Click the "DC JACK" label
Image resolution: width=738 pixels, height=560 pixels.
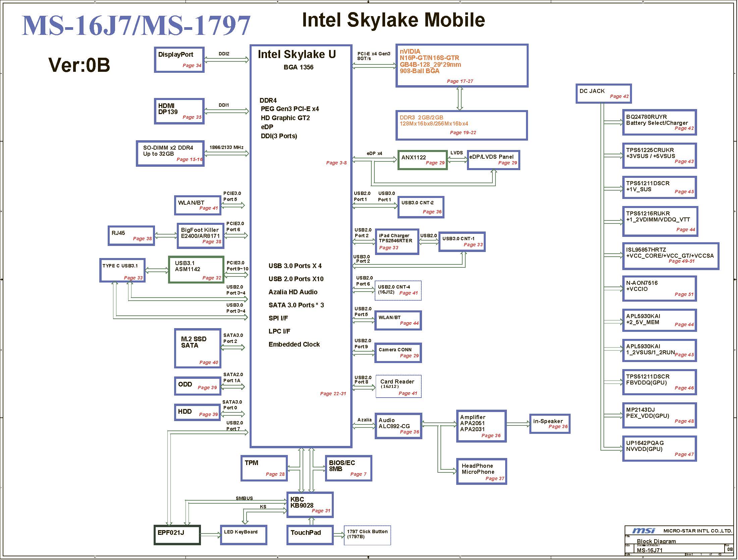(x=592, y=91)
